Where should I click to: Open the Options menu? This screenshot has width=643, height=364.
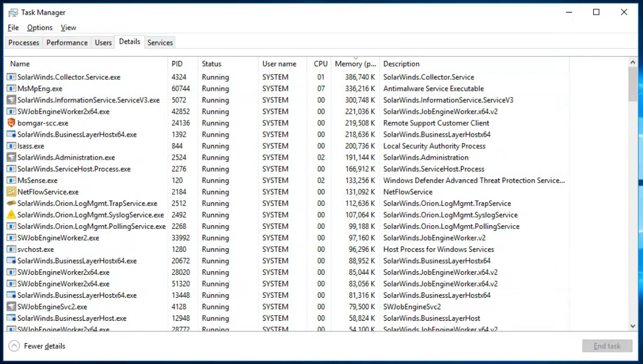pyautogui.click(x=40, y=28)
